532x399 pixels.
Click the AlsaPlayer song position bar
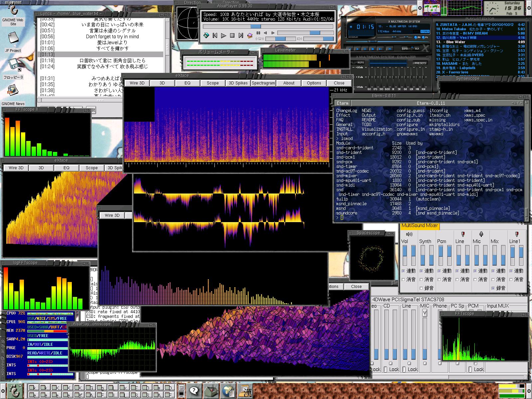click(268, 26)
